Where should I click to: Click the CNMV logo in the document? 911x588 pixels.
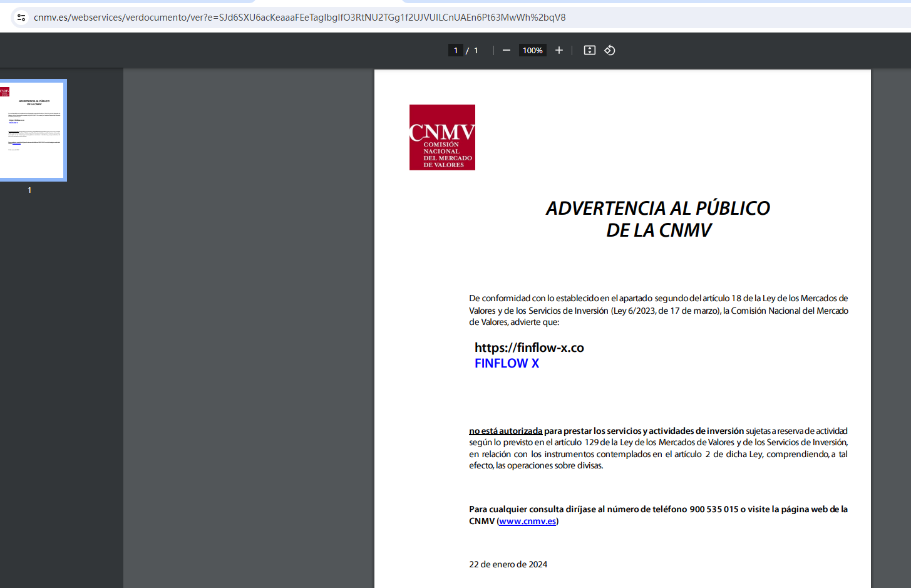(442, 137)
